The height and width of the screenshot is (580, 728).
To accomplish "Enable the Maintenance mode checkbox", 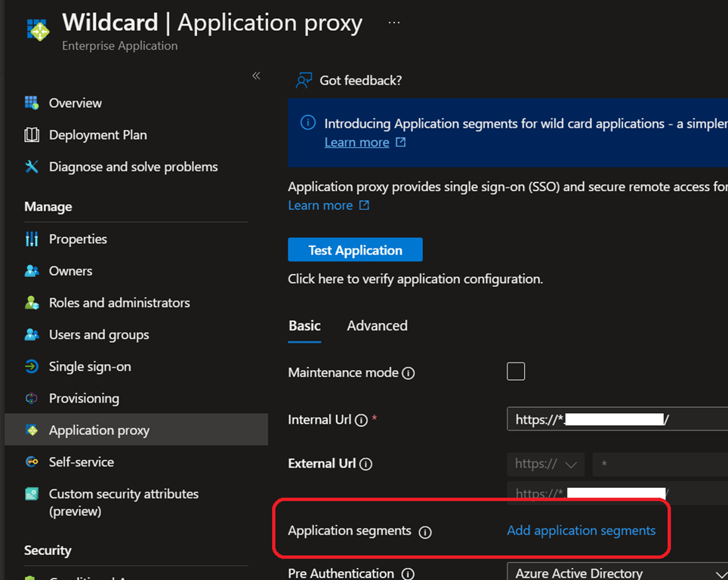I will tap(516, 372).
